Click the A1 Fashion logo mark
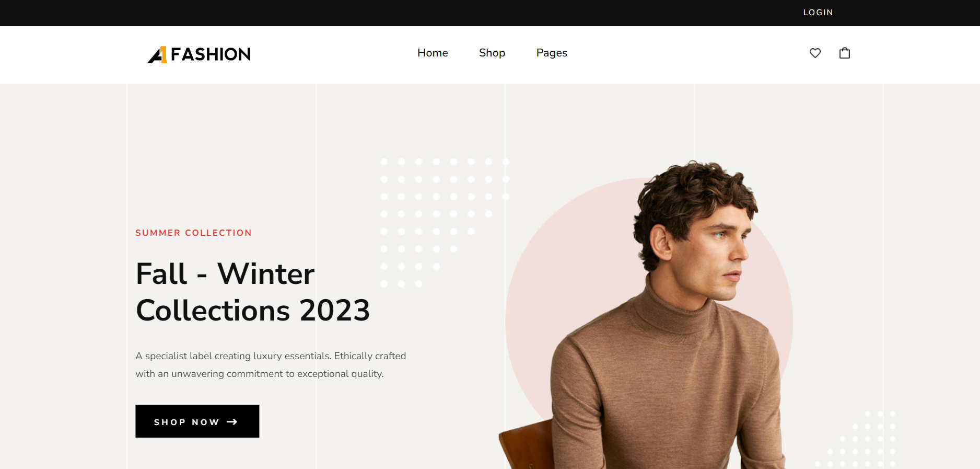This screenshot has height=469, width=980. (x=157, y=54)
